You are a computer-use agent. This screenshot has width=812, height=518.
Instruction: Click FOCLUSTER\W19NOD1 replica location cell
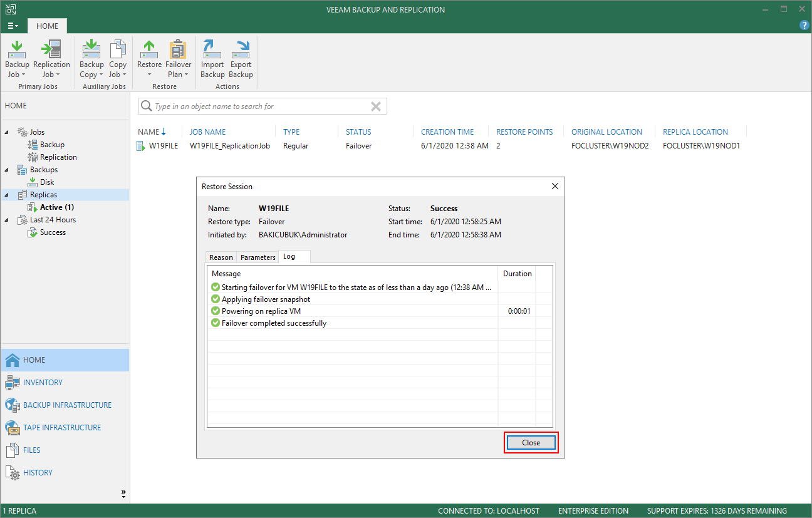click(x=701, y=146)
